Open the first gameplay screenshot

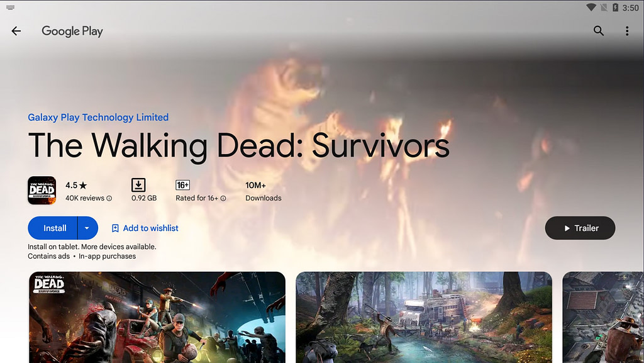(157, 317)
